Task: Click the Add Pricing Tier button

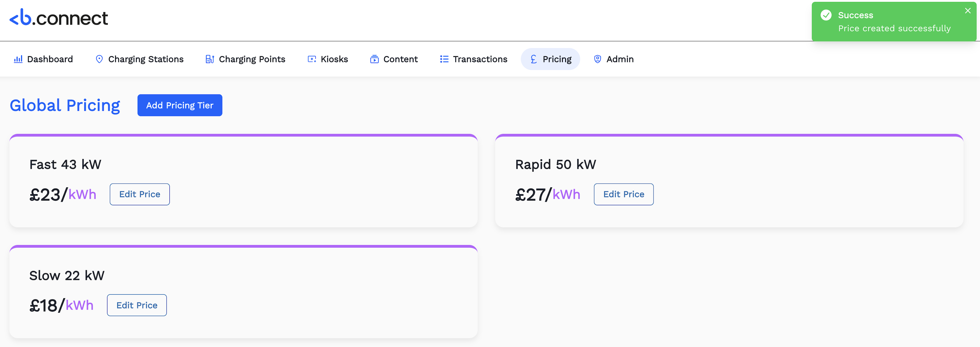Action: (x=180, y=105)
